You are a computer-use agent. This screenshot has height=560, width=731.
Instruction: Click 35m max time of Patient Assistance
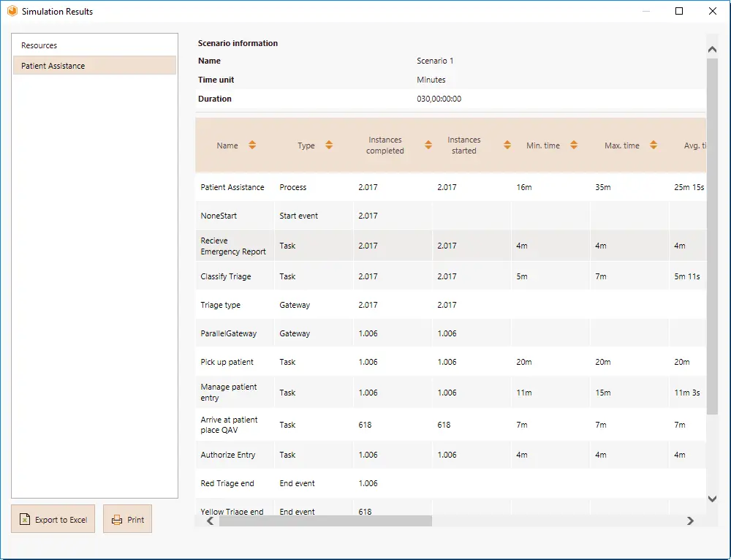pyautogui.click(x=603, y=187)
